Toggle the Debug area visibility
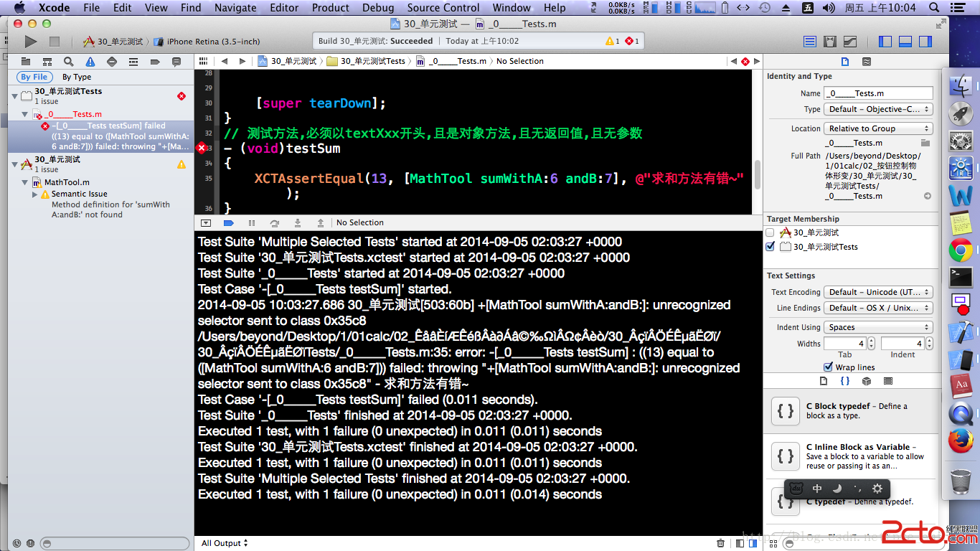Image resolution: width=980 pixels, height=551 pixels. click(905, 42)
